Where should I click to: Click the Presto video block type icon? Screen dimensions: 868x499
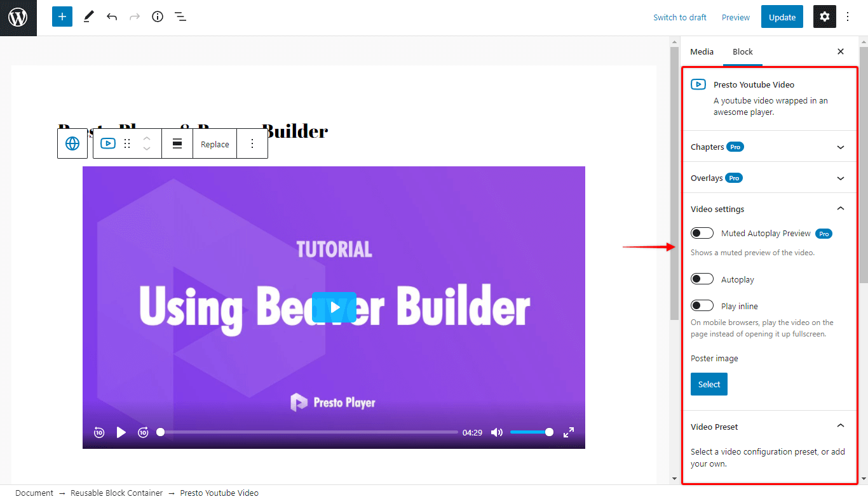point(108,143)
